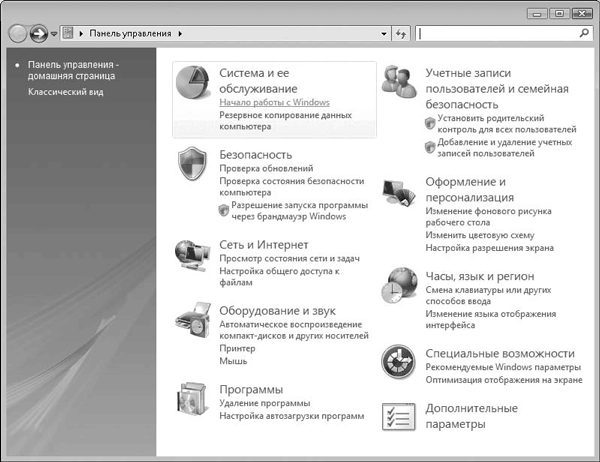Open 'Начало работы с Windows' link
This screenshot has width=600, height=462.
point(274,102)
